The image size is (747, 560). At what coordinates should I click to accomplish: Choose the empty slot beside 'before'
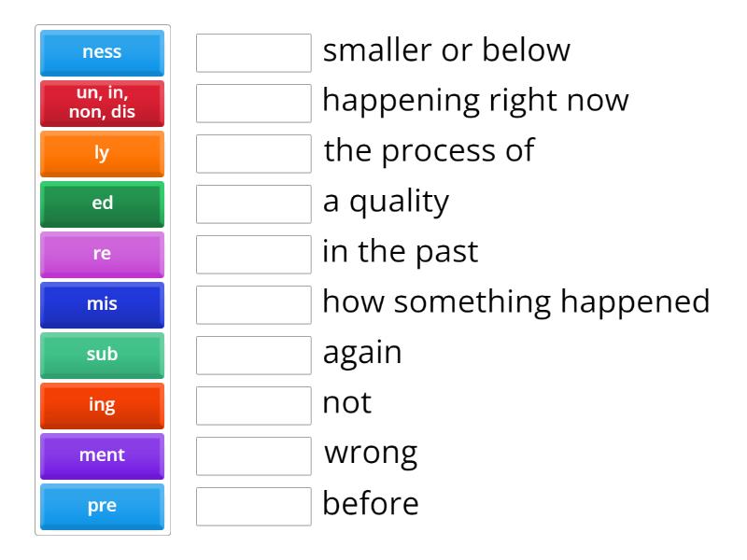tap(254, 506)
